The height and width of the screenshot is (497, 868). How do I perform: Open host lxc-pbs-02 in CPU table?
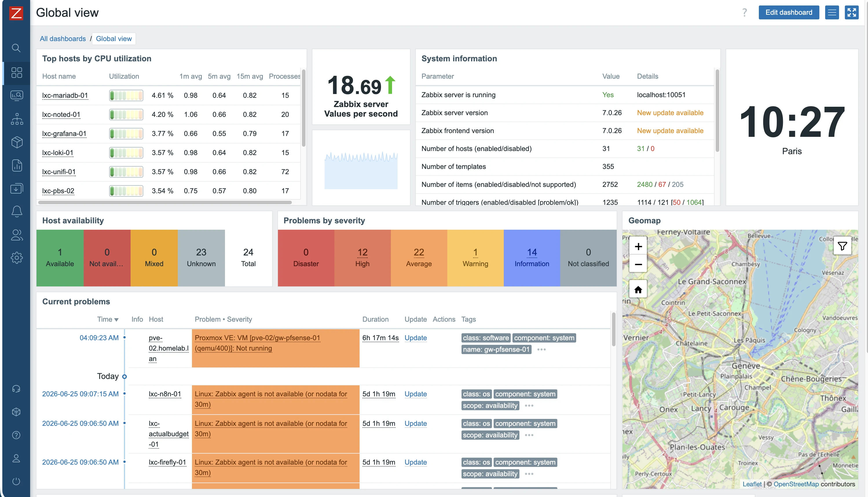coord(58,191)
